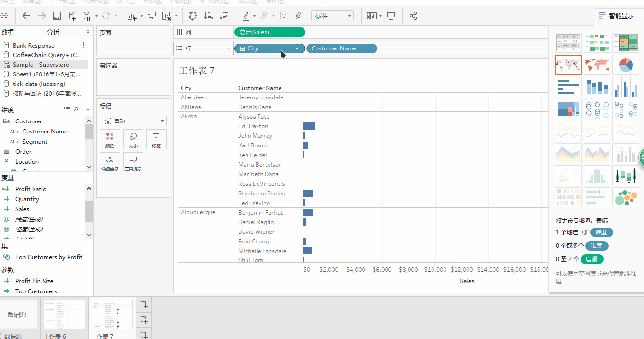This screenshot has height=339, width=644.
Task: Open the Size (大小) mark settings
Action: pos(133,139)
